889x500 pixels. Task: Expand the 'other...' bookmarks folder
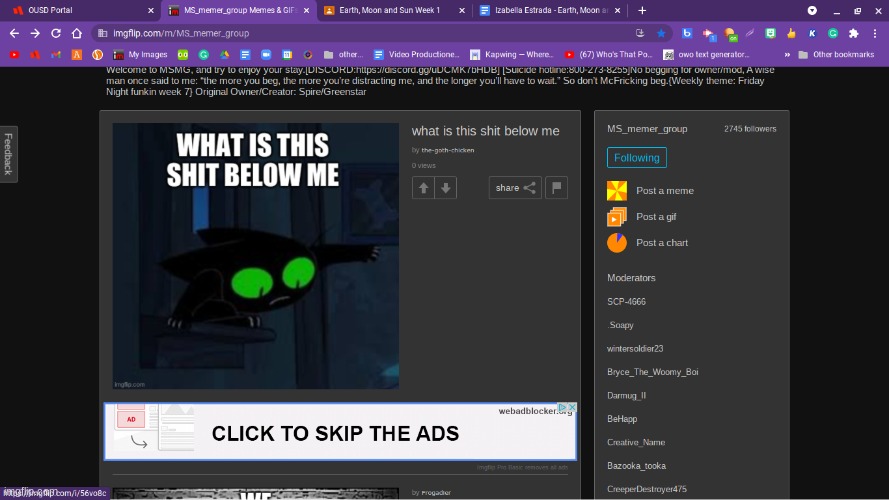click(x=343, y=54)
